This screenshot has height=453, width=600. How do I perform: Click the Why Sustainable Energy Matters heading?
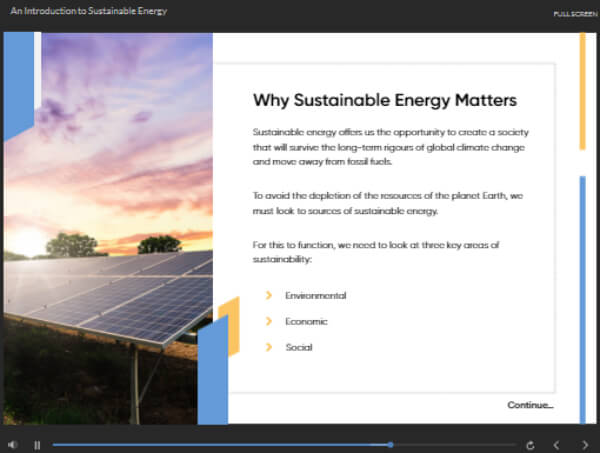point(385,100)
